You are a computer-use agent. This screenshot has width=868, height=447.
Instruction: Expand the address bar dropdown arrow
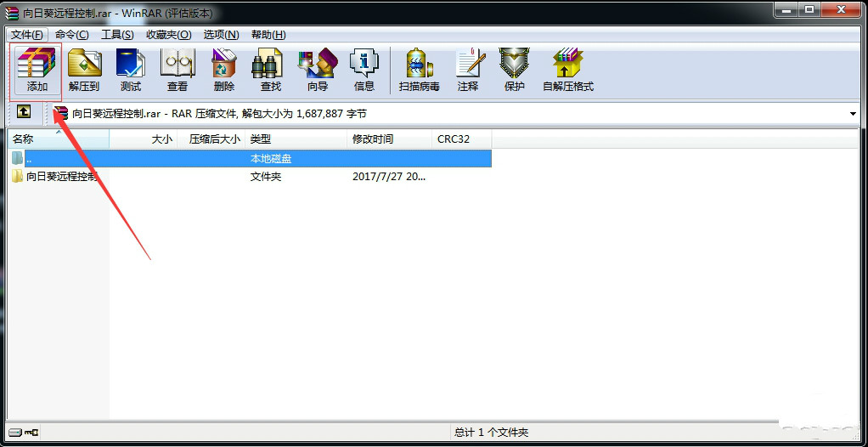point(853,114)
